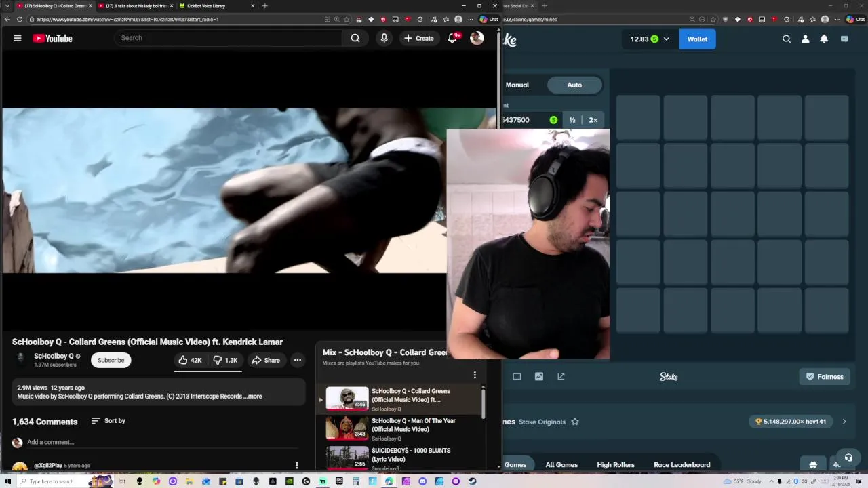Like the Collard Greens video
This screenshot has width=868, height=488.
tap(190, 361)
